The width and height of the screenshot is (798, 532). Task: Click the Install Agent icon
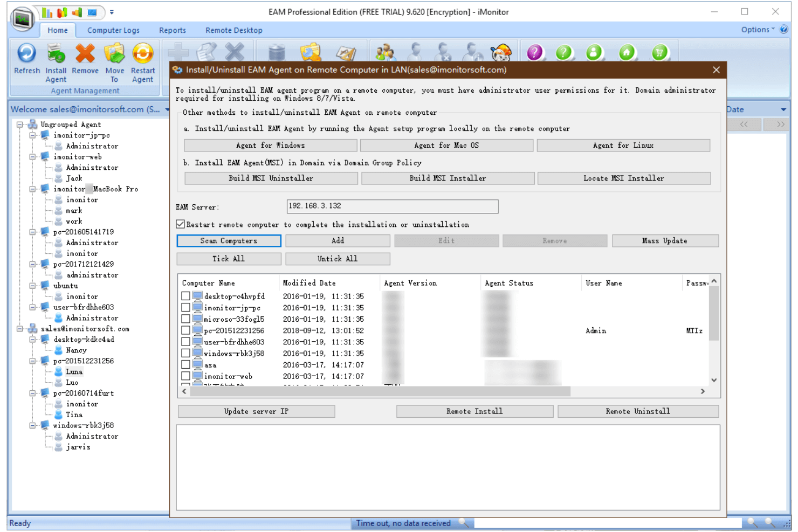56,54
